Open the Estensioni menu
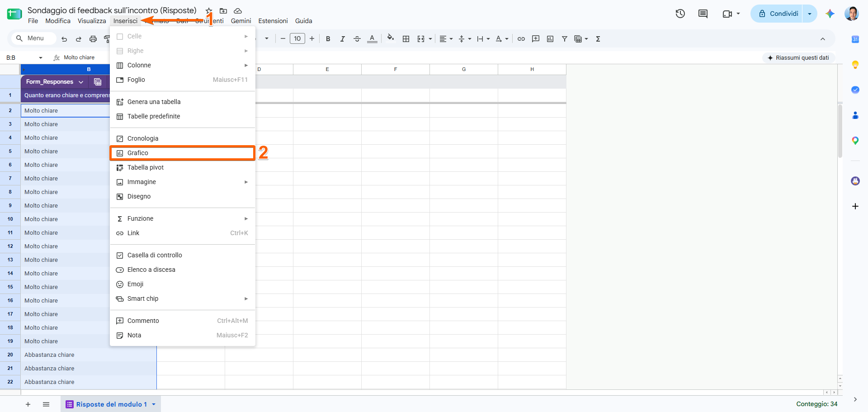This screenshot has height=412, width=868. click(x=273, y=21)
